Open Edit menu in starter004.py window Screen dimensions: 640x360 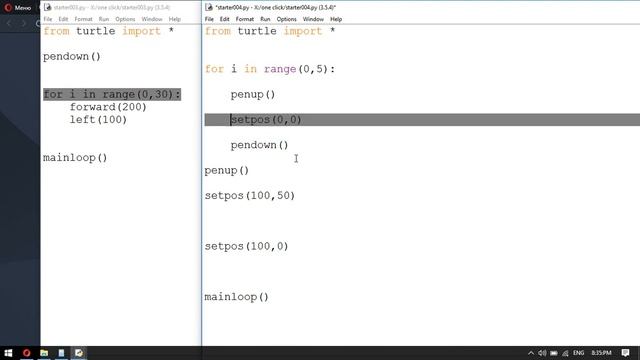coord(224,19)
